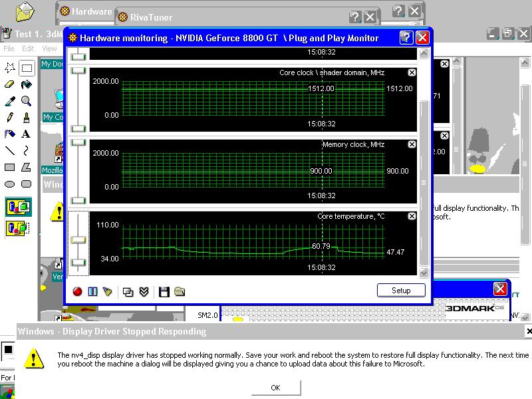The height and width of the screenshot is (399, 532).
Task: Click the Windows Start button logo
Action: (7, 392)
